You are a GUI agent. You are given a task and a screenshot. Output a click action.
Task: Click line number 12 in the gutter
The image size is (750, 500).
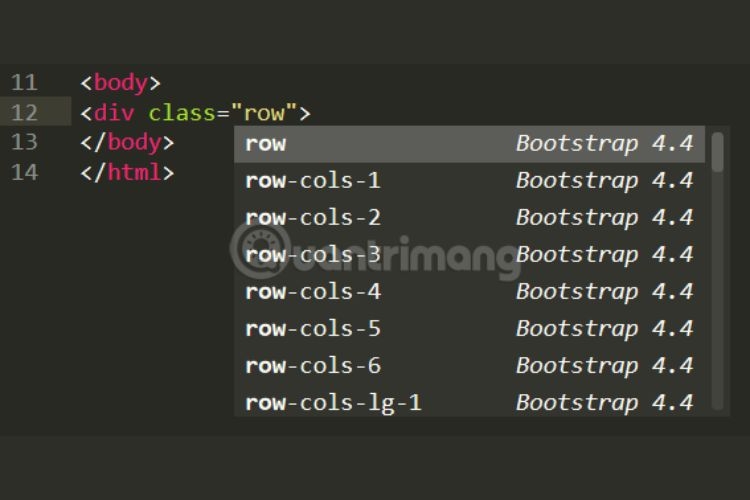pyautogui.click(x=24, y=113)
